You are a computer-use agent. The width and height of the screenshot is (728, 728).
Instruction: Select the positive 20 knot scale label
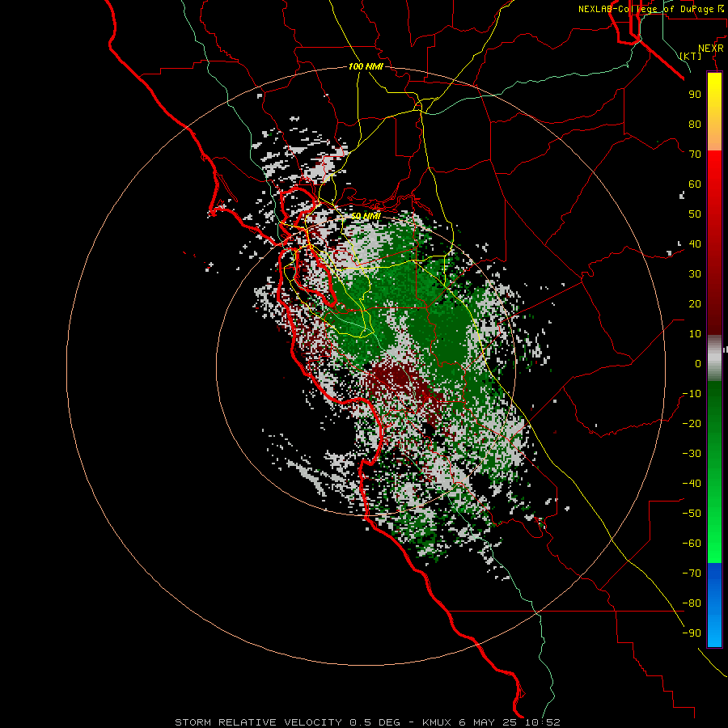[695, 303]
